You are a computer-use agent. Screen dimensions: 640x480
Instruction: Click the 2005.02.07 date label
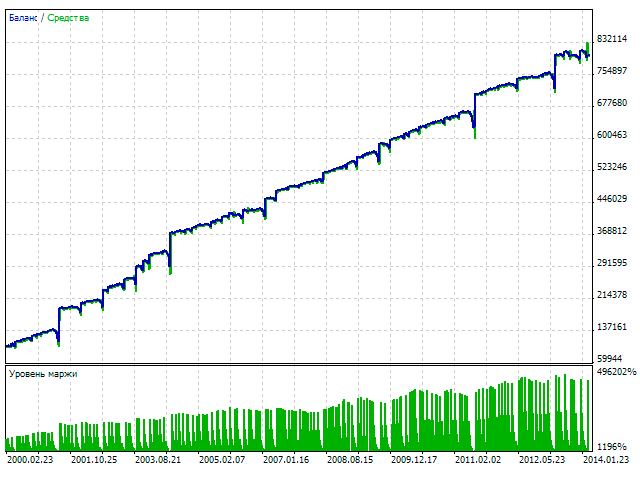[x=222, y=460]
